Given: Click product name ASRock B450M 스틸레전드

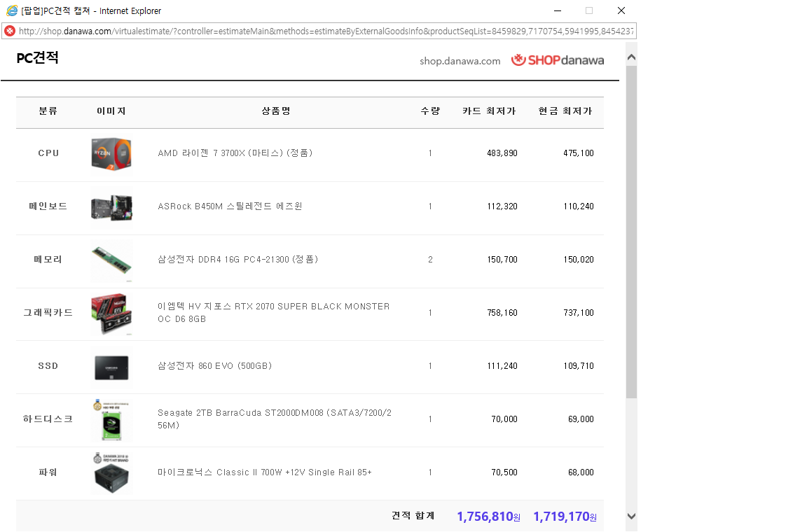Looking at the screenshot, I should [x=230, y=206].
